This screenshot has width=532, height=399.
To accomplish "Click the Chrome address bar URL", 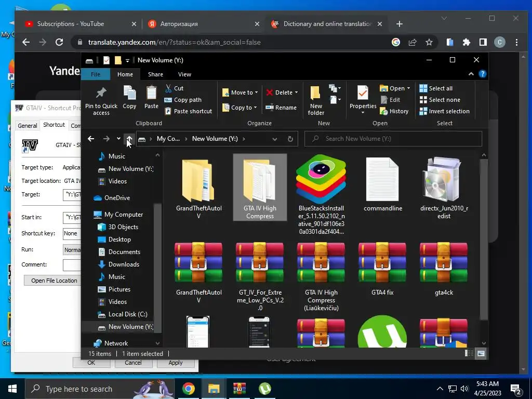I will 175,42.
